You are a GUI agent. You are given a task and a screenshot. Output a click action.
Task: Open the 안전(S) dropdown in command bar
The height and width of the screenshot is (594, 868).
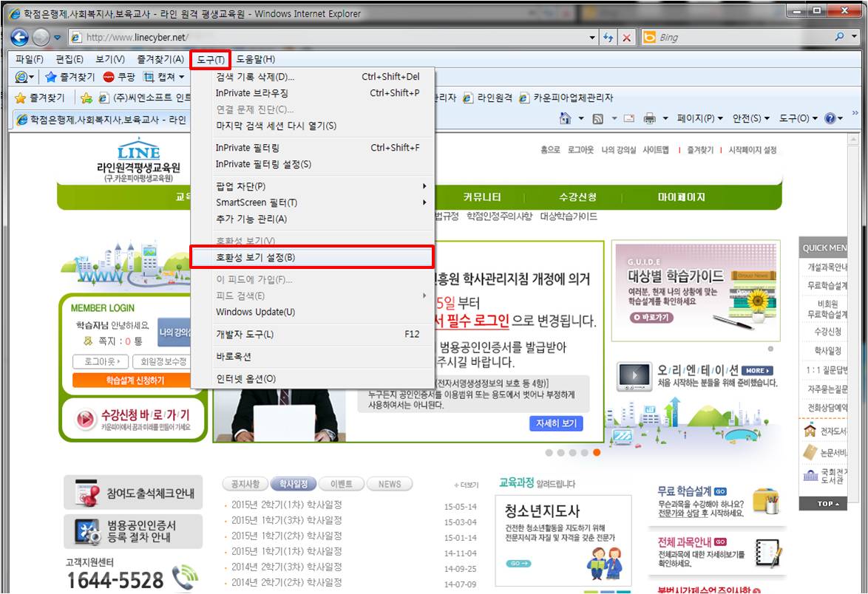click(750, 119)
